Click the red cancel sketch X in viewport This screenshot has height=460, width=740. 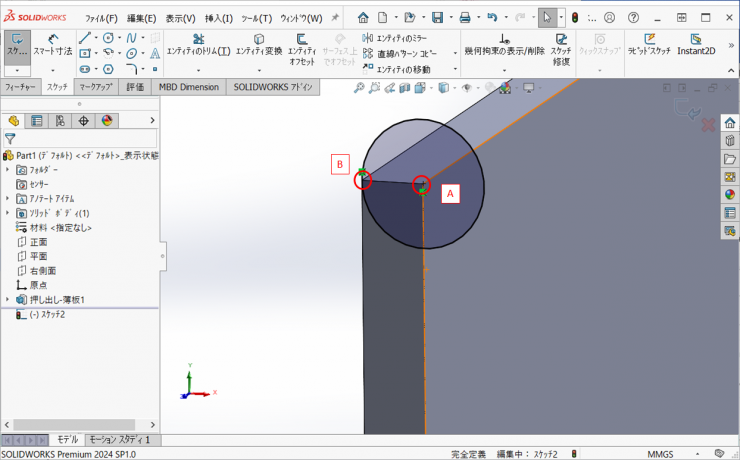(x=707, y=125)
